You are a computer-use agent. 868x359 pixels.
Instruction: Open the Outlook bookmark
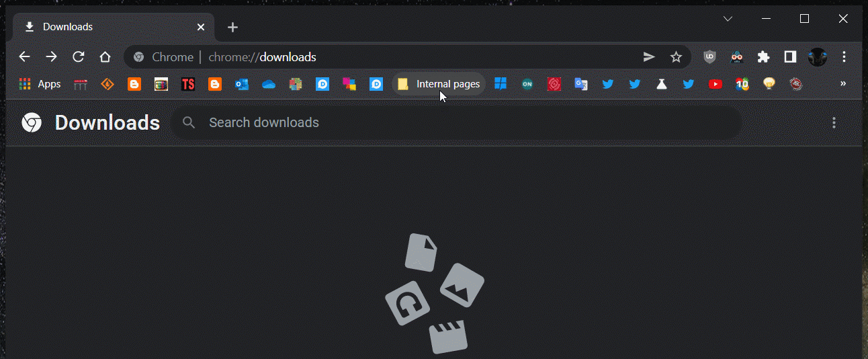242,84
